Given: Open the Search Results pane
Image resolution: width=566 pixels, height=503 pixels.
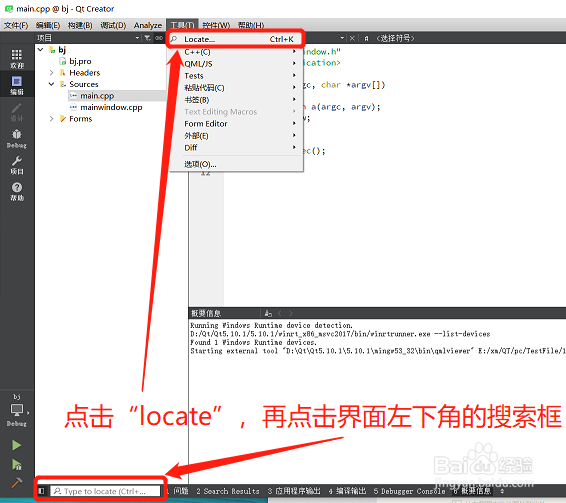Looking at the screenshot, I should pos(228,491).
